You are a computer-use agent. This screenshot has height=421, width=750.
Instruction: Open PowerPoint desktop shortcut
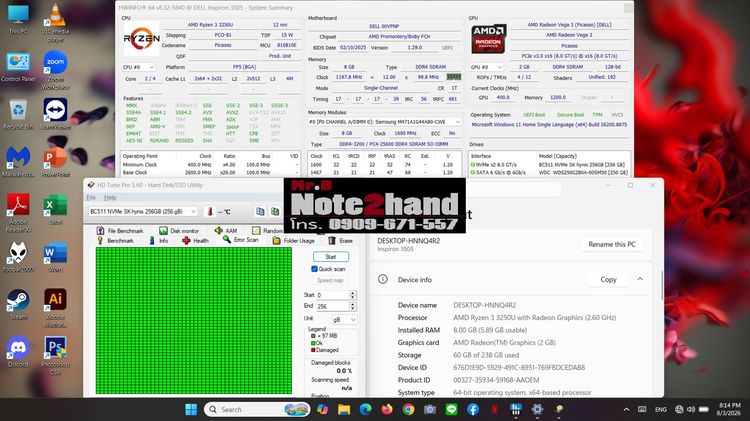tap(55, 162)
